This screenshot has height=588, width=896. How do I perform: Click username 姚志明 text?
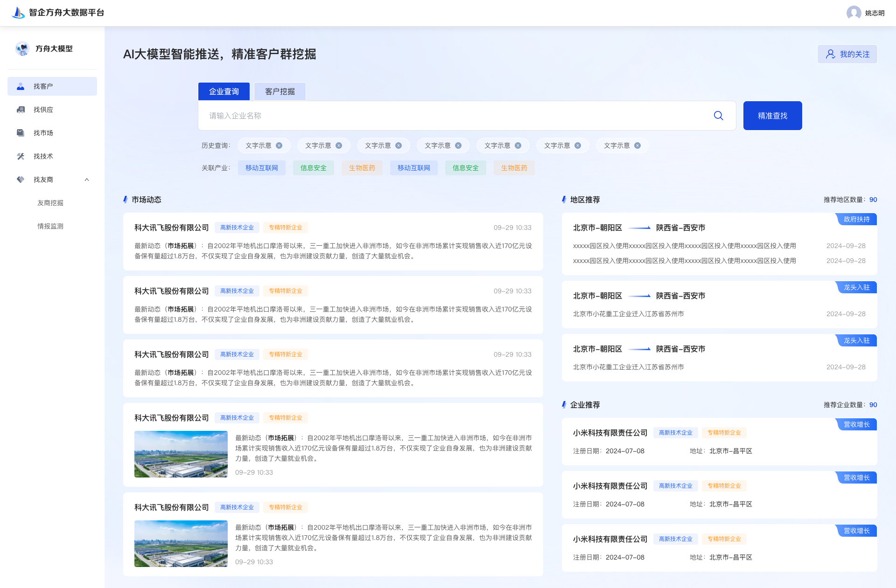tap(875, 13)
